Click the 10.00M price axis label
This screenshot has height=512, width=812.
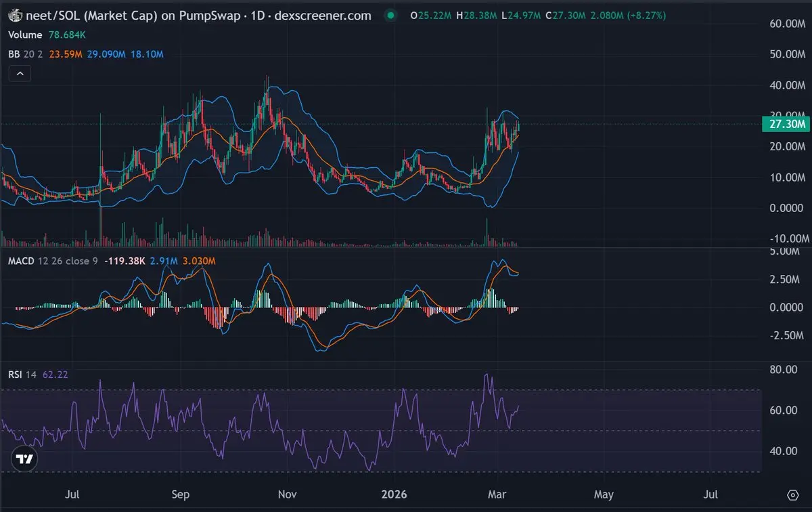point(789,177)
